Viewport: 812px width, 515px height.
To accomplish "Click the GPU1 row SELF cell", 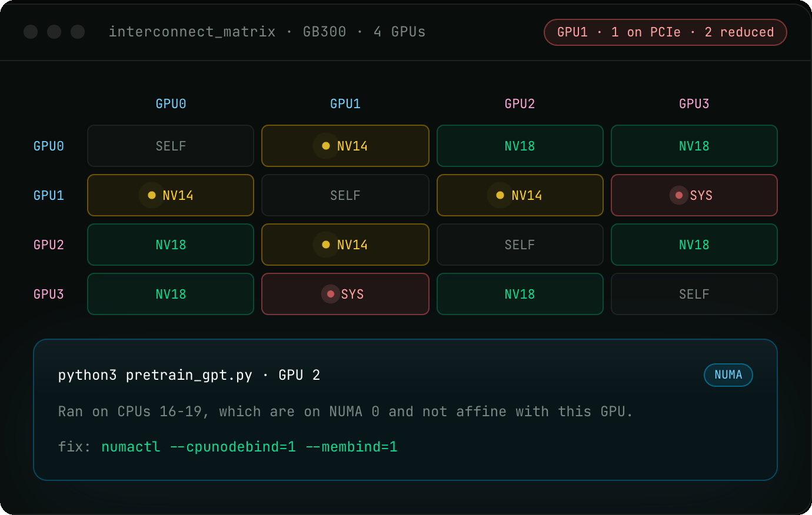I will 345,195.
